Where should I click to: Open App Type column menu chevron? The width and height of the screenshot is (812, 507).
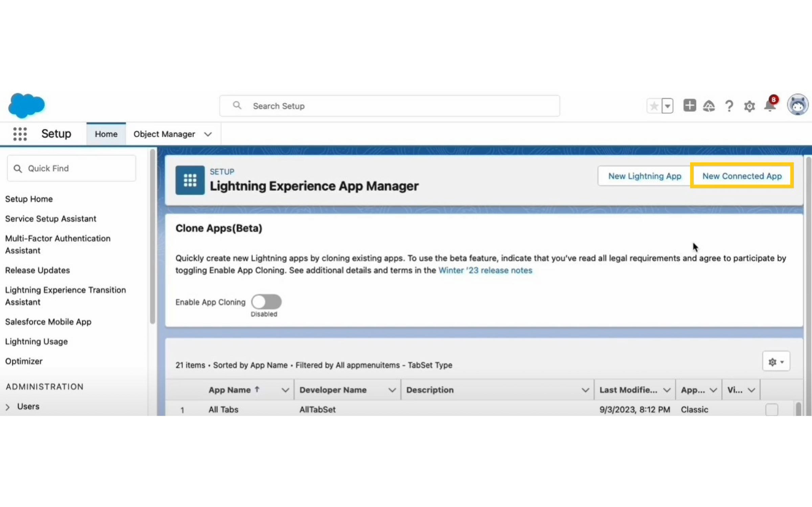tap(713, 390)
